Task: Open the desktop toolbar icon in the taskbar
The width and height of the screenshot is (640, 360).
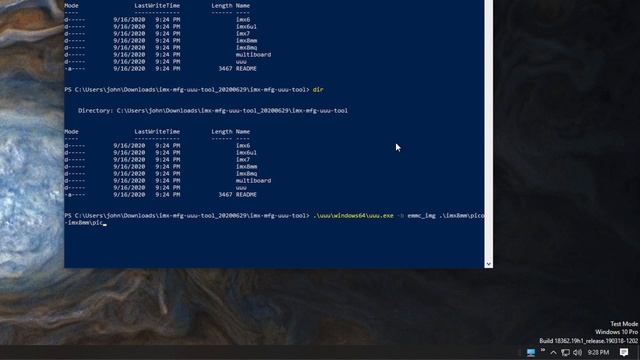Action: (x=531, y=352)
